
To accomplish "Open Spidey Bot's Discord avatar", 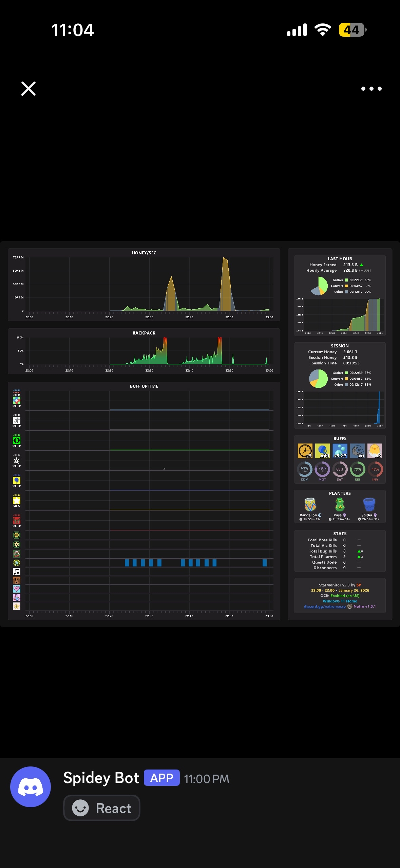I will pyautogui.click(x=31, y=786).
